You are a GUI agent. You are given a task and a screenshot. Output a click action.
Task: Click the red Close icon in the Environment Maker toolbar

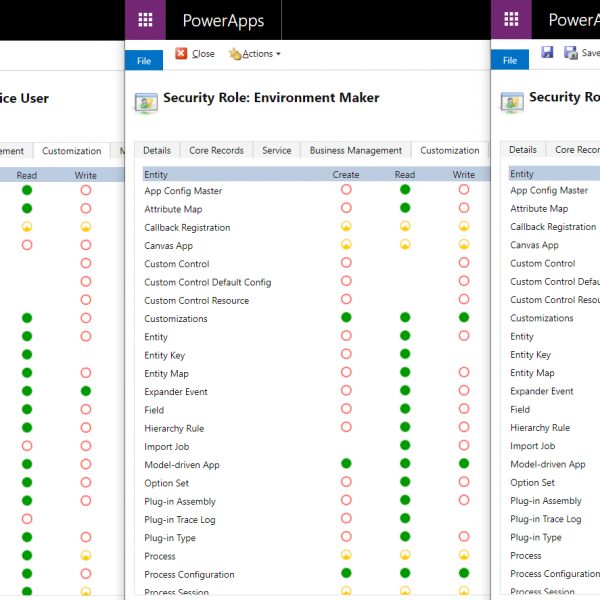[x=181, y=53]
